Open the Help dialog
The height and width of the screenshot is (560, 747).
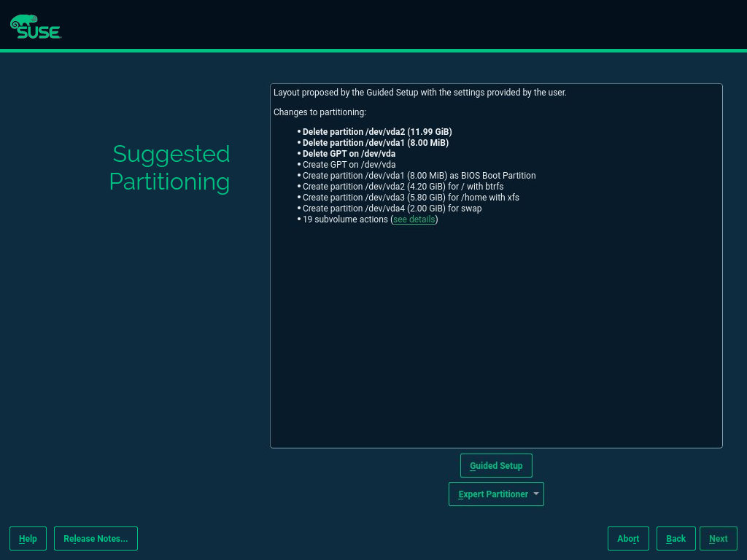pyautogui.click(x=28, y=539)
